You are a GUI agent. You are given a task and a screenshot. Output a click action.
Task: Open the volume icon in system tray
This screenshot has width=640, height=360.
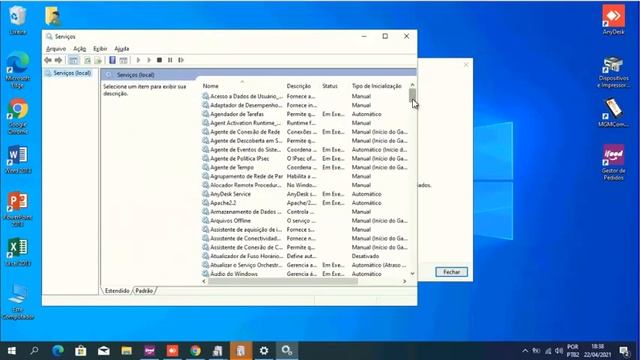(559, 351)
